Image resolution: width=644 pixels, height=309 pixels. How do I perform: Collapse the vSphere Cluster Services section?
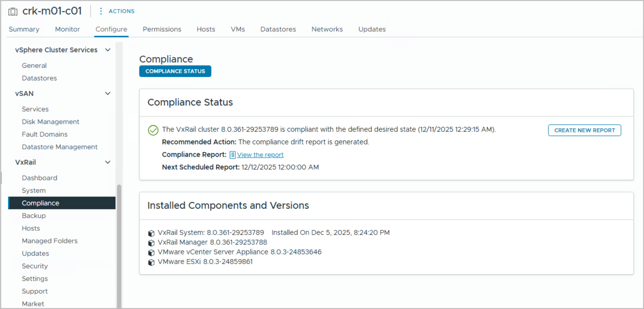point(108,50)
